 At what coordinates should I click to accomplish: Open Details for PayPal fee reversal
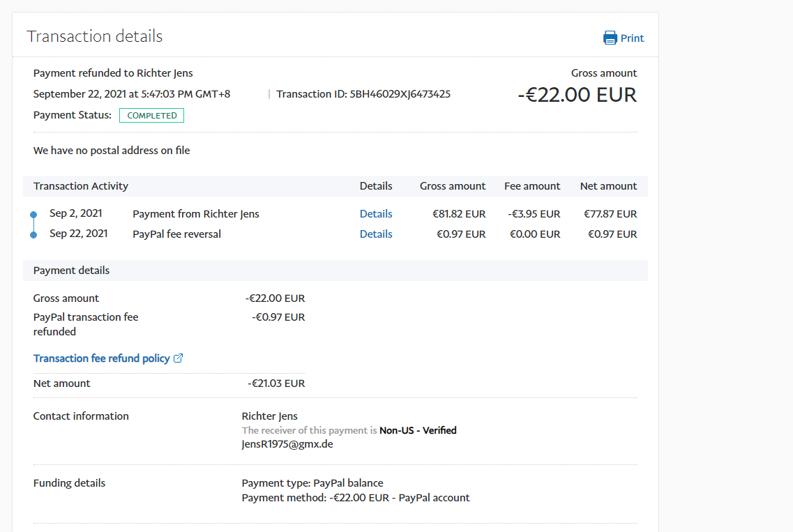tap(376, 234)
